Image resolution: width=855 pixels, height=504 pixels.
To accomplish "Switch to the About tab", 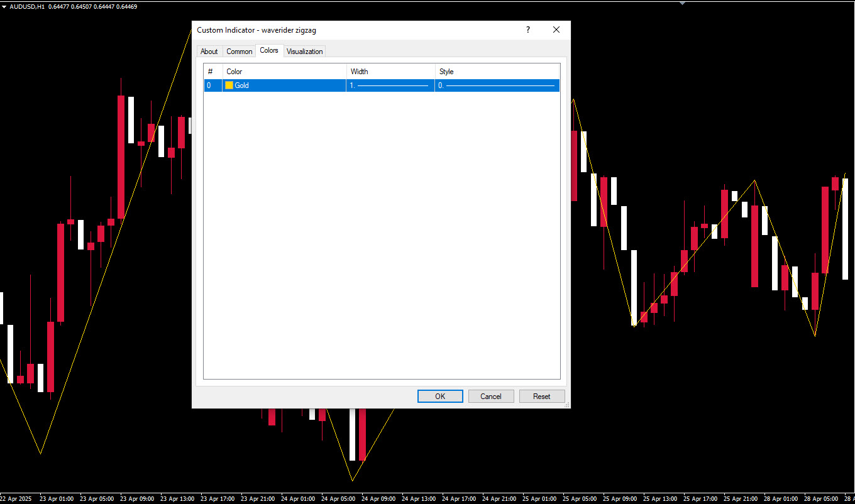I will (209, 52).
